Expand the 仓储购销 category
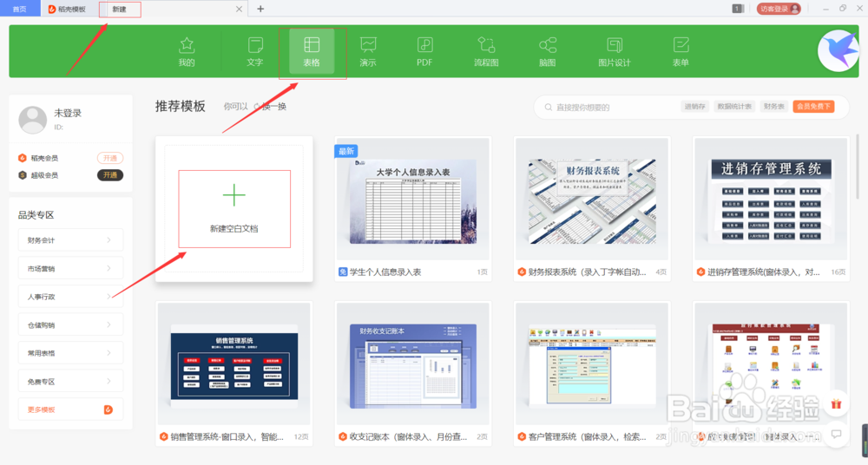Screen dimensions: 868x465 point(70,324)
